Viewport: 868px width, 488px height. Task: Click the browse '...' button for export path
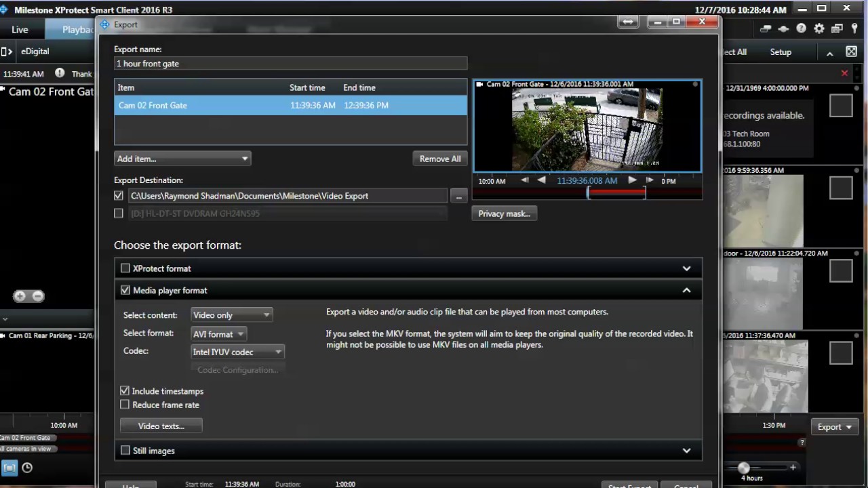(459, 196)
